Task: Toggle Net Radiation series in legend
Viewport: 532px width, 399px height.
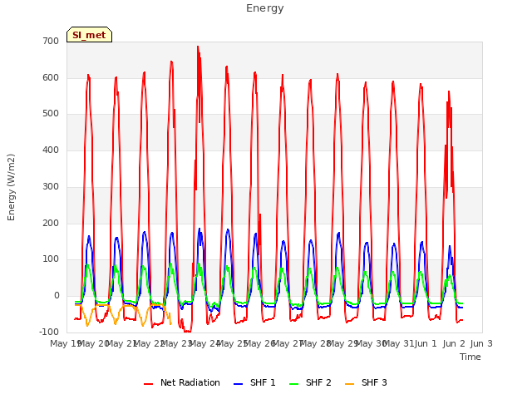Action: click(x=182, y=382)
